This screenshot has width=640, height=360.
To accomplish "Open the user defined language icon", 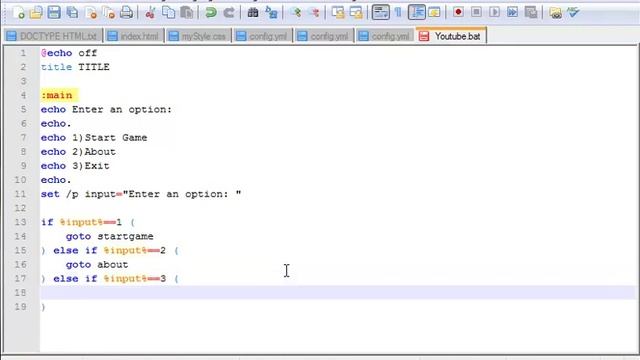I will pos(434,13).
